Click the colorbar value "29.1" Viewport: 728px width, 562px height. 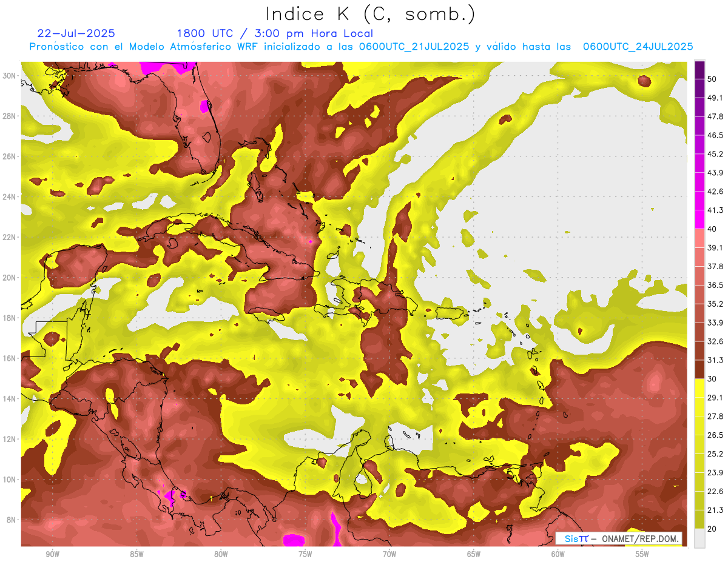pyautogui.click(x=715, y=398)
